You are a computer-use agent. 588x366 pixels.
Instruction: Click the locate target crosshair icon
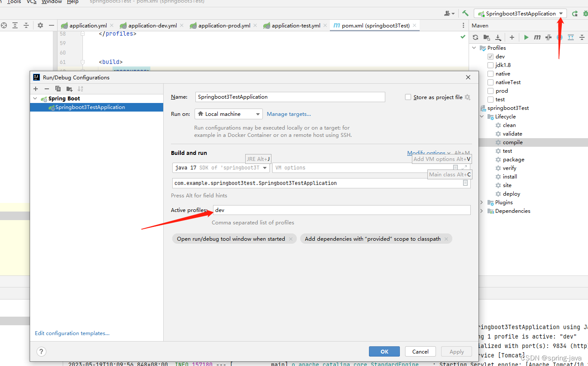click(x=4, y=25)
